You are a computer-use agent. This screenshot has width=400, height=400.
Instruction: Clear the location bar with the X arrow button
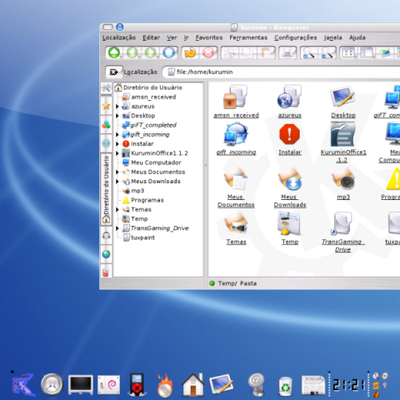(114, 72)
